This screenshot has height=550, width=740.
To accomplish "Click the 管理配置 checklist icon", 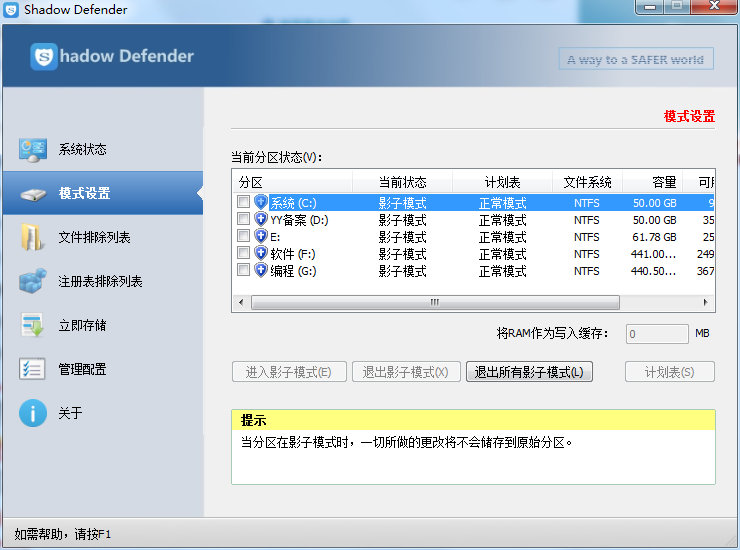I will coord(32,369).
